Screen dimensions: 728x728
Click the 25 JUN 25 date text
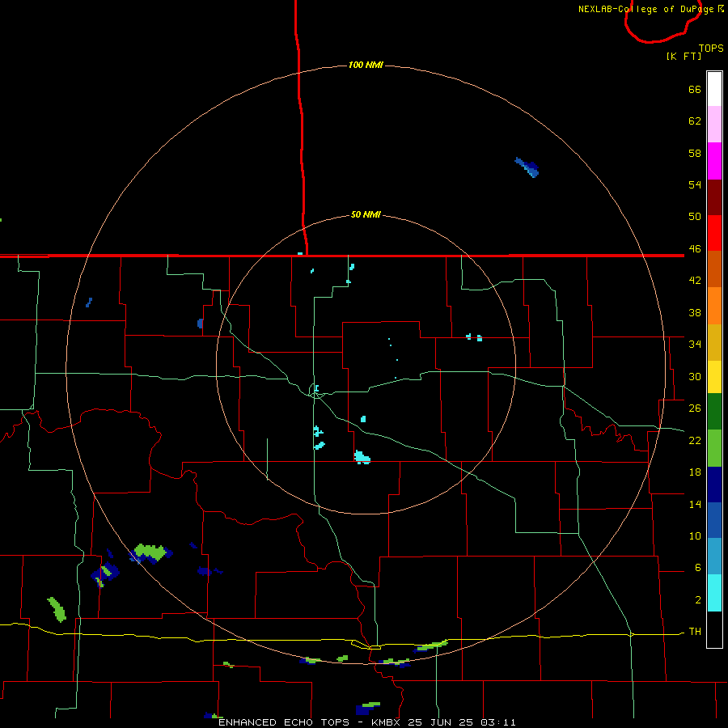[x=440, y=722]
